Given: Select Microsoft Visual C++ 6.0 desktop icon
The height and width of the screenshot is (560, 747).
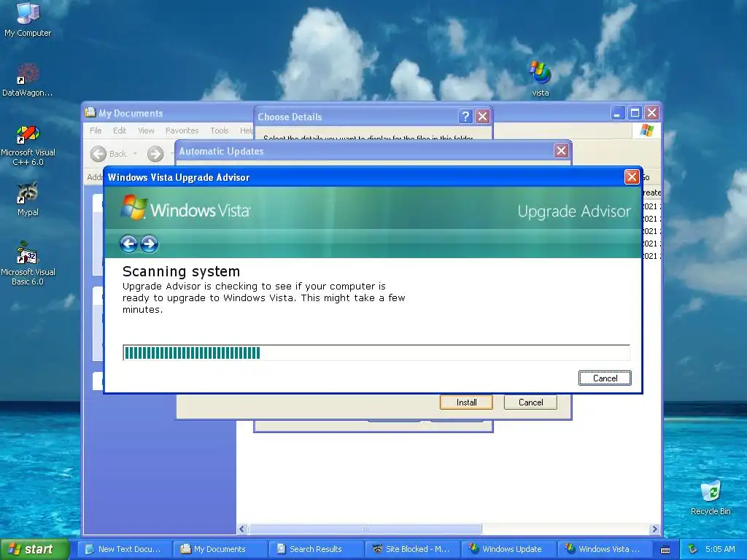Looking at the screenshot, I should [28, 145].
